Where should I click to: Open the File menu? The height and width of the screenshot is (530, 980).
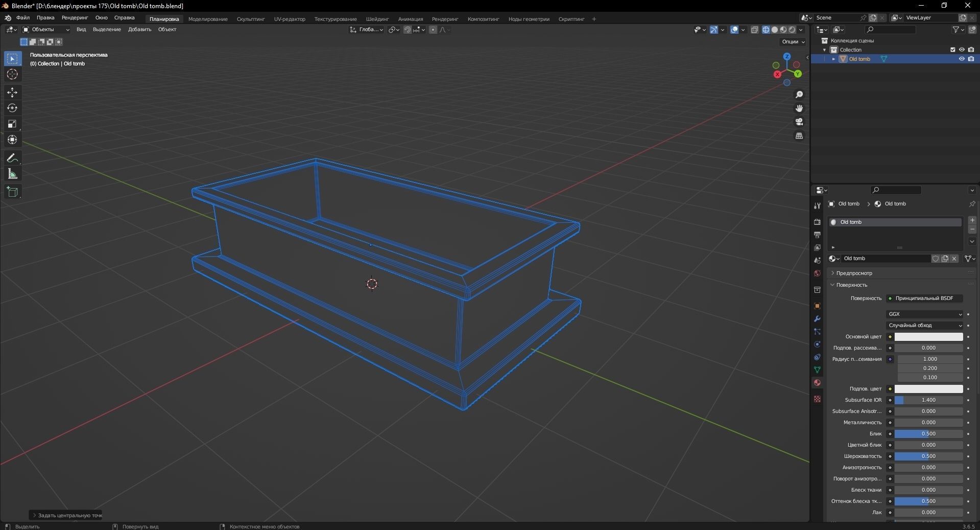(23, 18)
